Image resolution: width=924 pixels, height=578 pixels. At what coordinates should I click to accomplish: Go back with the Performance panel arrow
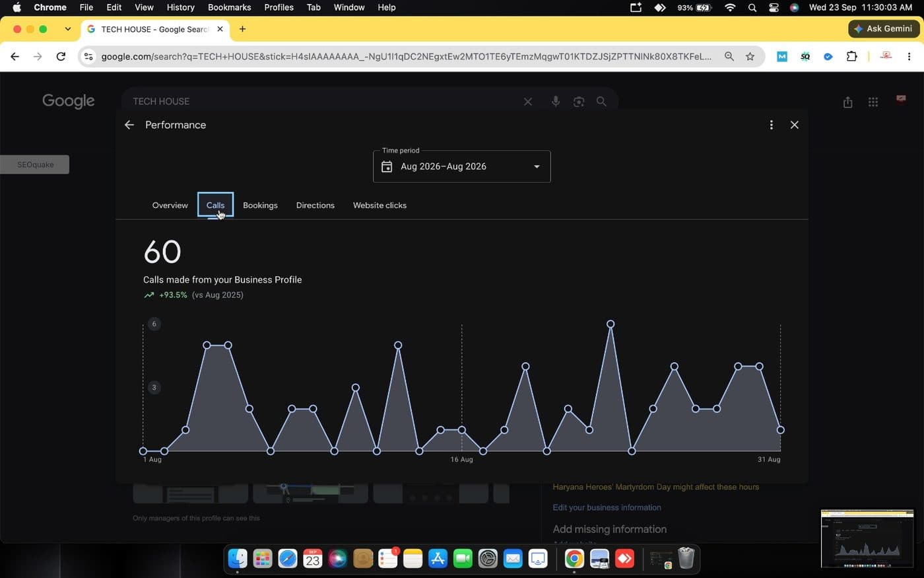pyautogui.click(x=129, y=125)
